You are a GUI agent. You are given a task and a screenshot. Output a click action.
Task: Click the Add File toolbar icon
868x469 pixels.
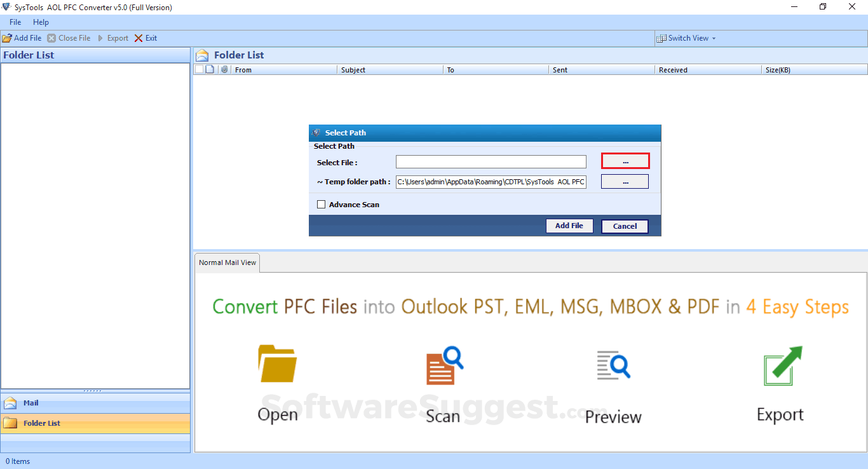coord(7,38)
